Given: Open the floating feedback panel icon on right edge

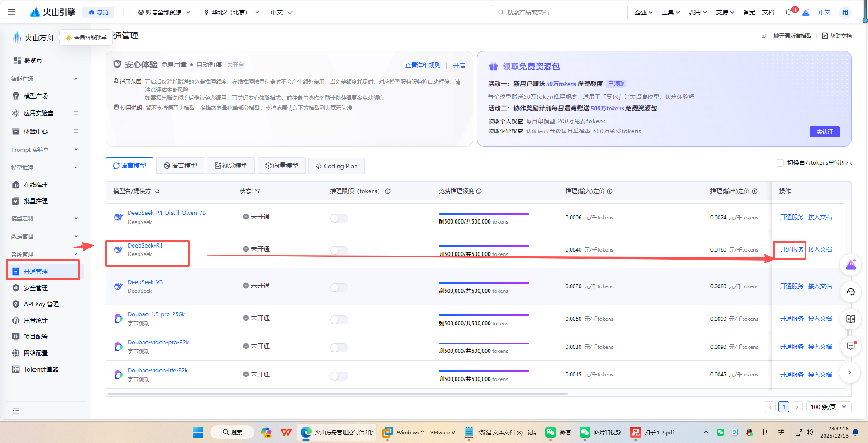Looking at the screenshot, I should click(x=851, y=346).
